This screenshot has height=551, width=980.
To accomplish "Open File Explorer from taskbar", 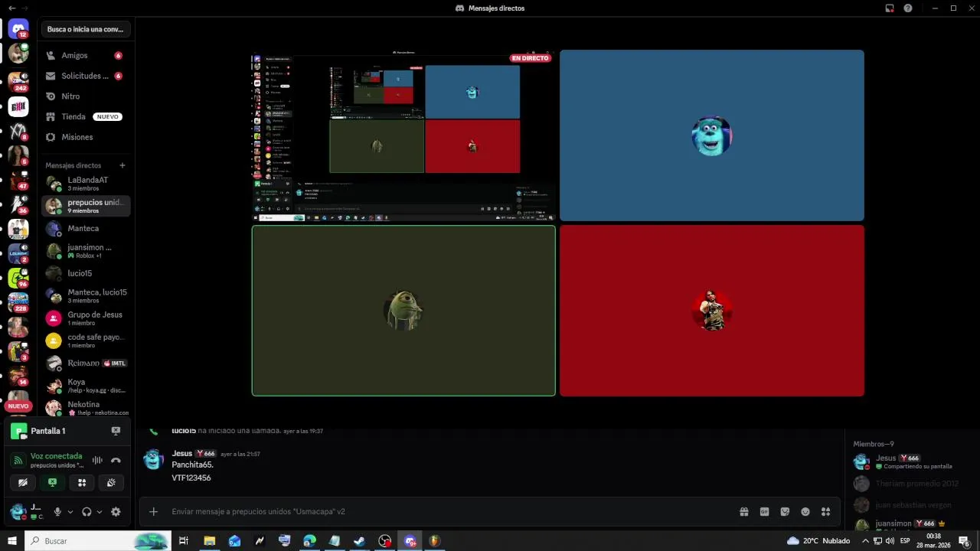I will click(209, 541).
